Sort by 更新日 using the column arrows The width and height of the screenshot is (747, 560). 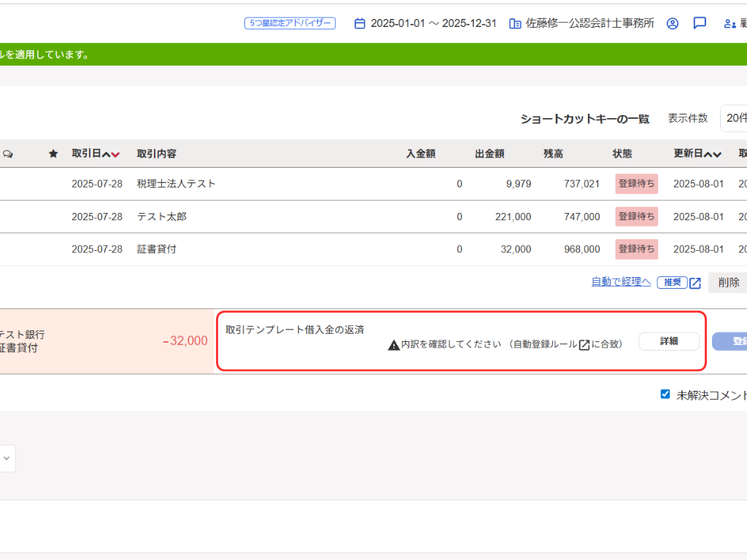pos(713,155)
